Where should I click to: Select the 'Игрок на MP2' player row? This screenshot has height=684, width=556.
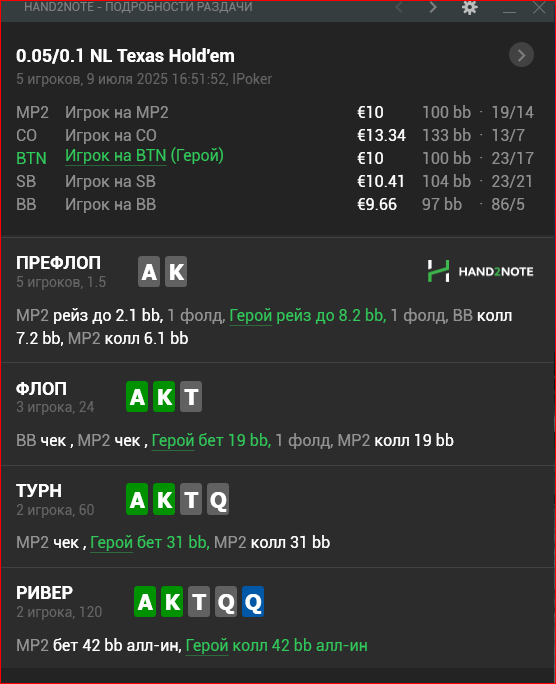275,113
